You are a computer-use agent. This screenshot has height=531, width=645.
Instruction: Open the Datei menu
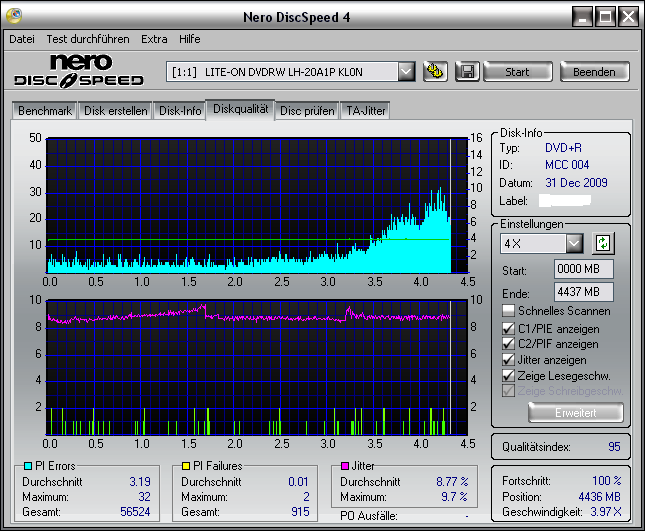point(22,39)
